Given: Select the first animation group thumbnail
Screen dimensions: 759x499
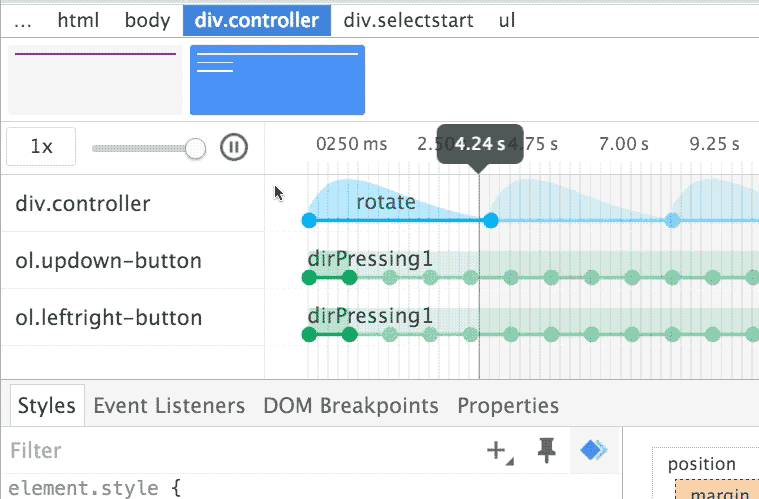Looking at the screenshot, I should tap(95, 80).
